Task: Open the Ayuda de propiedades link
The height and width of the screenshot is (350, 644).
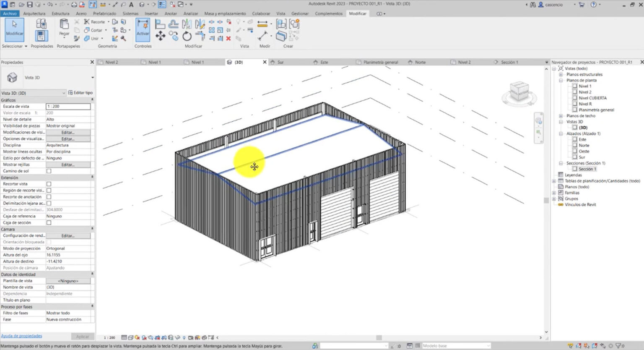Action: (x=21, y=336)
